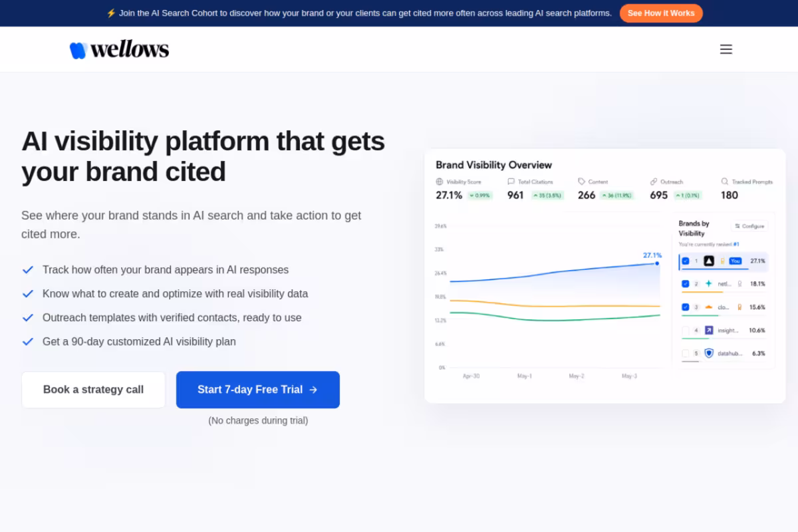Click the medal icon in rank 1 row
Viewport: 798px width, 532px height.
coord(722,261)
